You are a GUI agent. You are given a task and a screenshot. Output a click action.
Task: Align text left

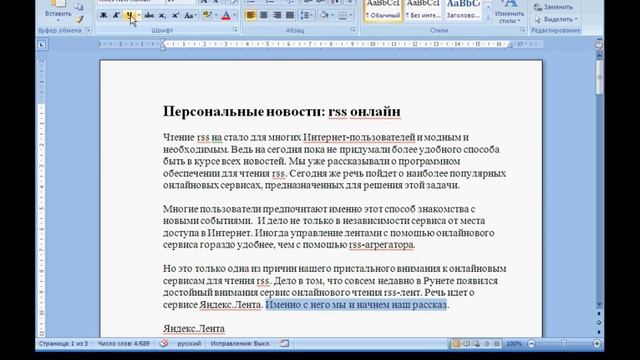tap(251, 16)
